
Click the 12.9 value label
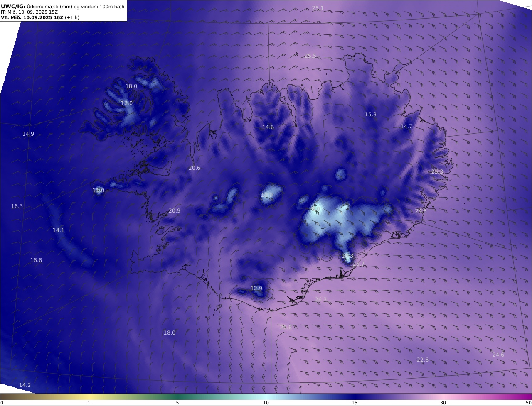click(x=256, y=288)
